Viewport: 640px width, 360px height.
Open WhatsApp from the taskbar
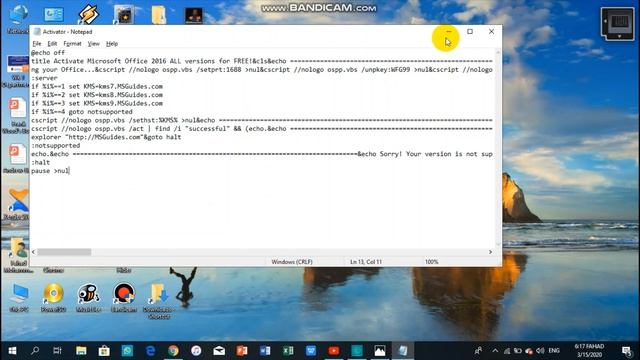tap(127, 351)
